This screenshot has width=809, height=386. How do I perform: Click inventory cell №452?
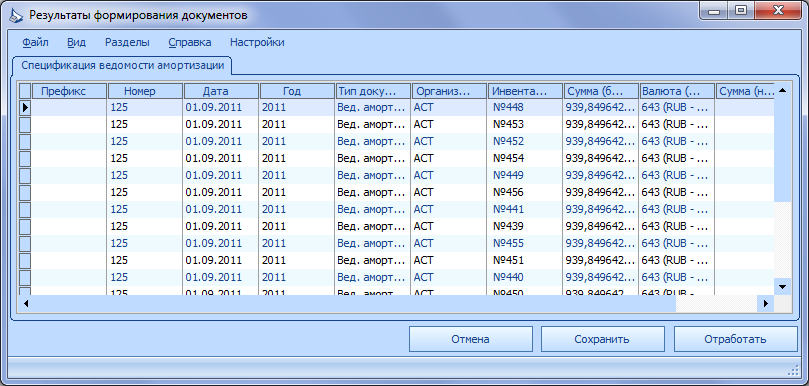pos(525,141)
